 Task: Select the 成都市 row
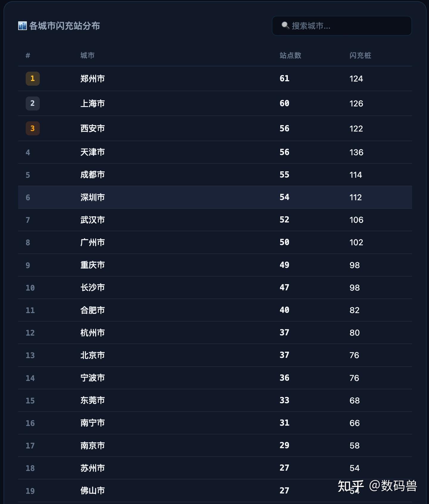pos(215,175)
